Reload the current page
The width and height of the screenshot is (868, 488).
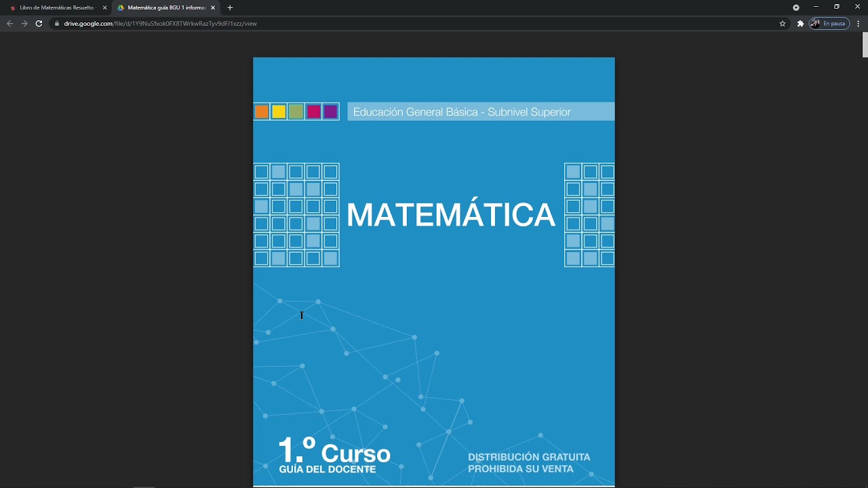[39, 23]
